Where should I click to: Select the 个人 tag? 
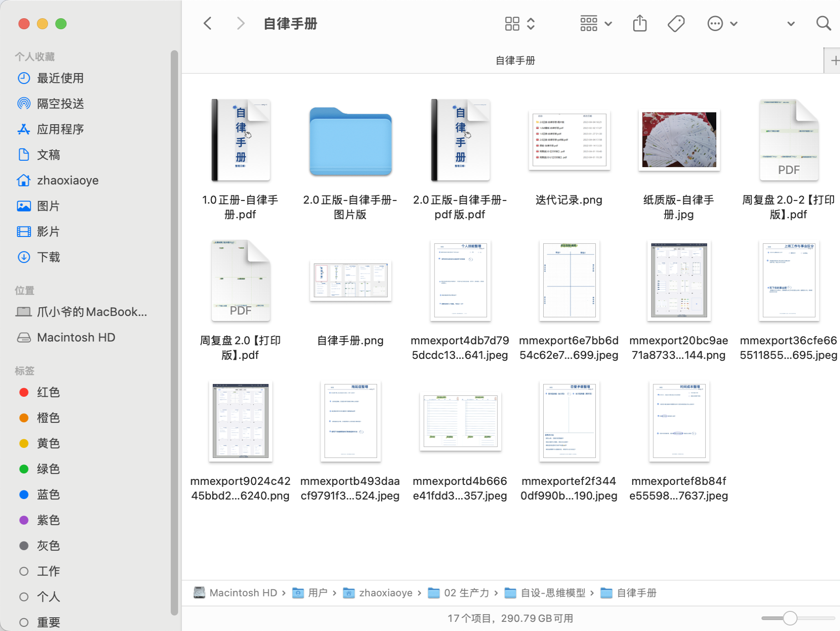click(48, 597)
